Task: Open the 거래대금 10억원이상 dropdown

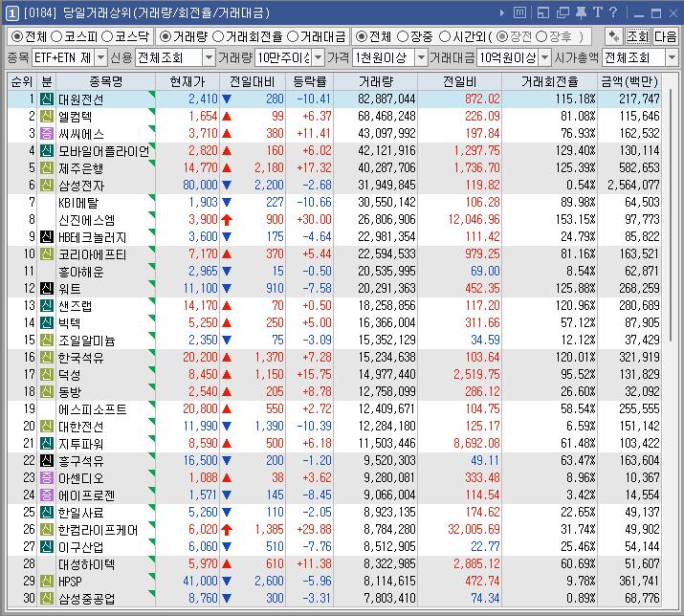Action: (545, 57)
